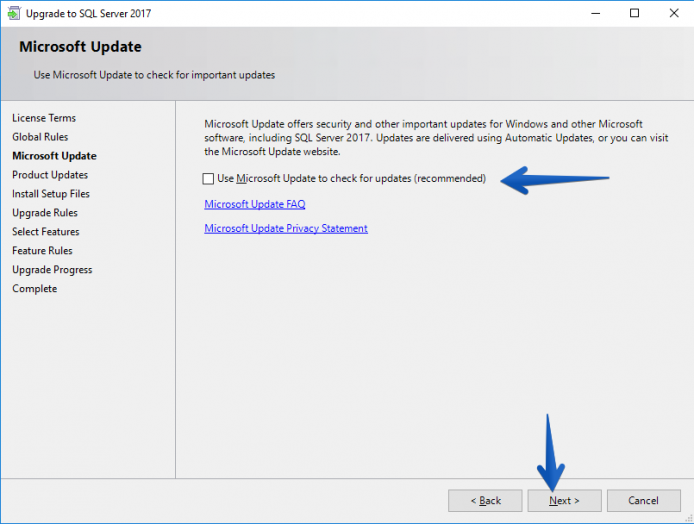Open Microsoft Update FAQ link
The width and height of the screenshot is (694, 524).
point(254,204)
